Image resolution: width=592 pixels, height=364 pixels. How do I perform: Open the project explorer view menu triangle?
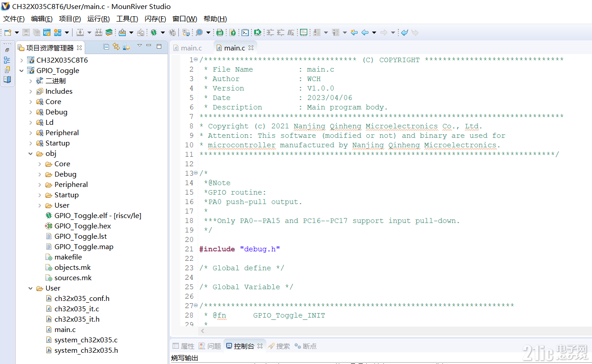pos(139,46)
